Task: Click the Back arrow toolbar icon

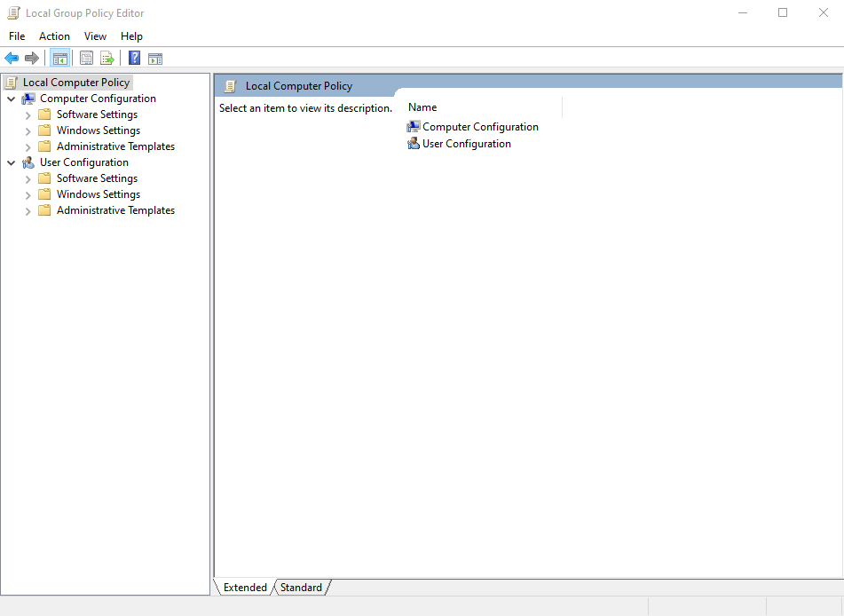Action: 12,59
